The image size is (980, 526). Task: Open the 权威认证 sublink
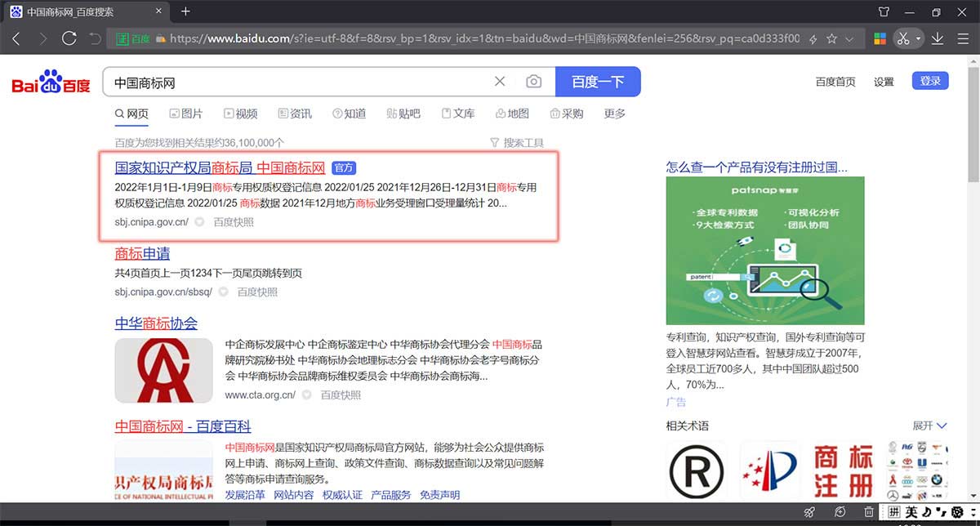pyautogui.click(x=342, y=495)
